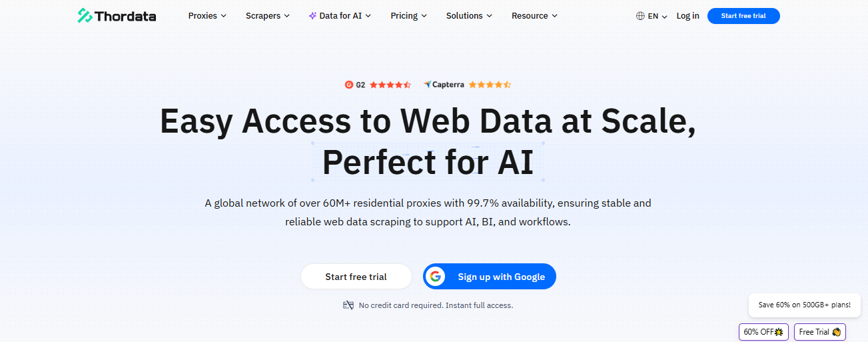The image size is (868, 342).
Task: Click the Google icon in sign-up button
Action: tap(436, 277)
